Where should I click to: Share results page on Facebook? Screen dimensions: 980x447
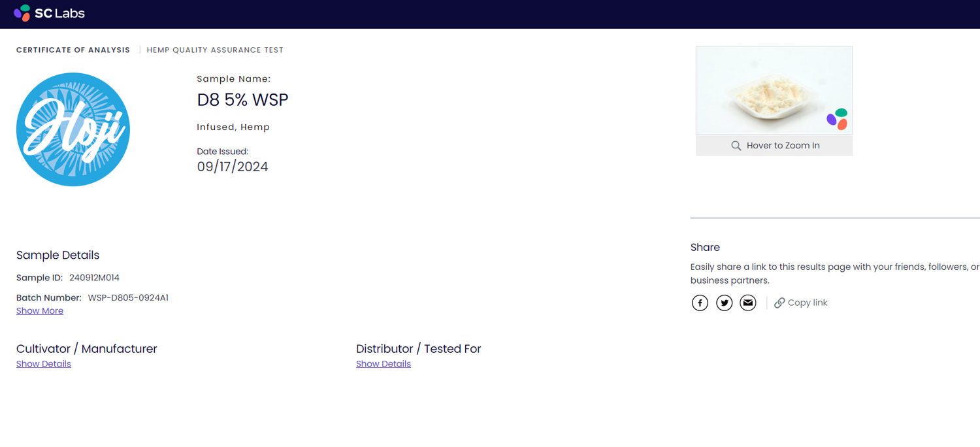[700, 303]
